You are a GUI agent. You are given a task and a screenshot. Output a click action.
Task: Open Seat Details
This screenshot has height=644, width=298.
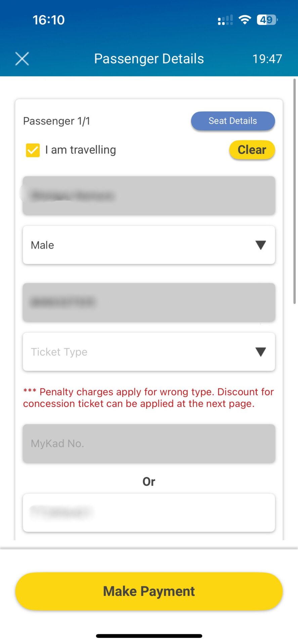pyautogui.click(x=233, y=121)
